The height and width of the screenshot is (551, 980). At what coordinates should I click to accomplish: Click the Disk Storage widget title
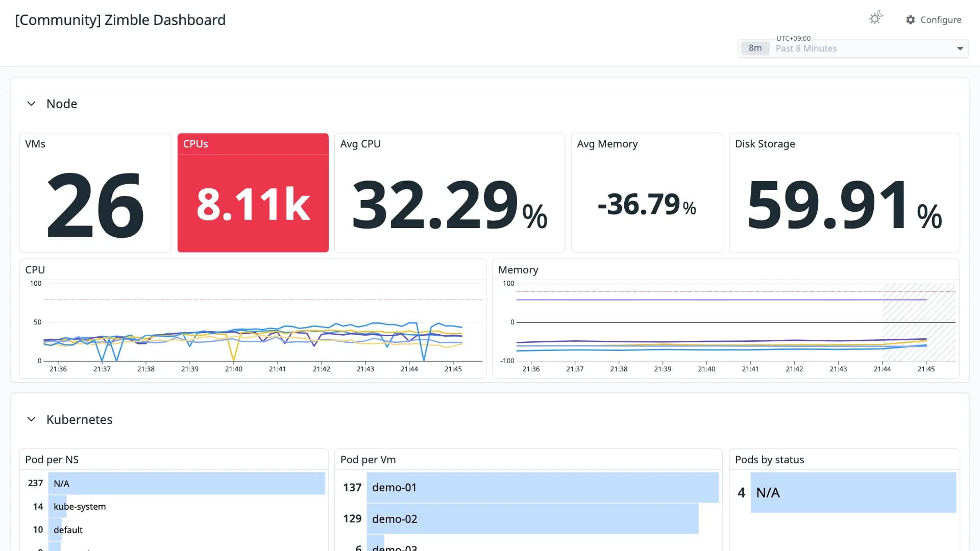[765, 144]
